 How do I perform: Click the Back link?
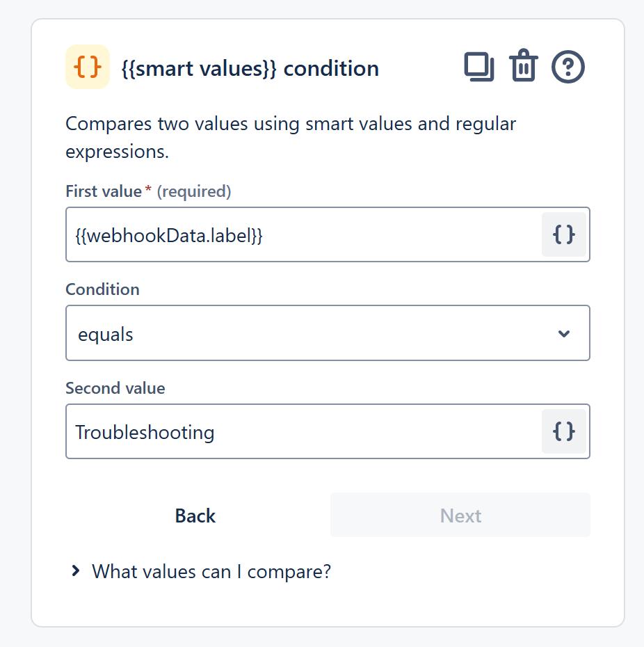[x=195, y=516]
